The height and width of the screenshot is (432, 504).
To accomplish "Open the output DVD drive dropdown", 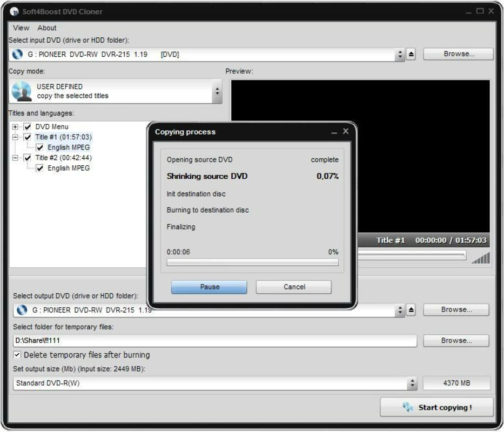I will (400, 310).
